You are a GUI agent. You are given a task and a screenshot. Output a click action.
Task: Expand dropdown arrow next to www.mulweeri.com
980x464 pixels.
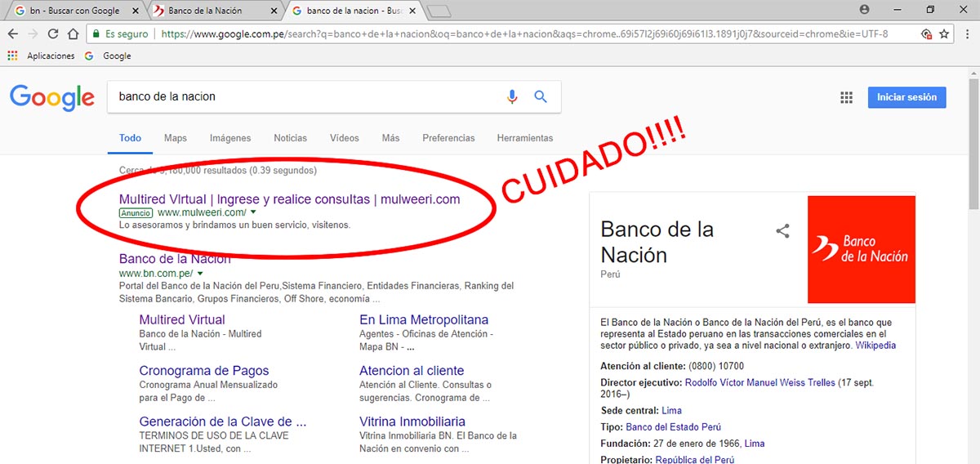253,212
